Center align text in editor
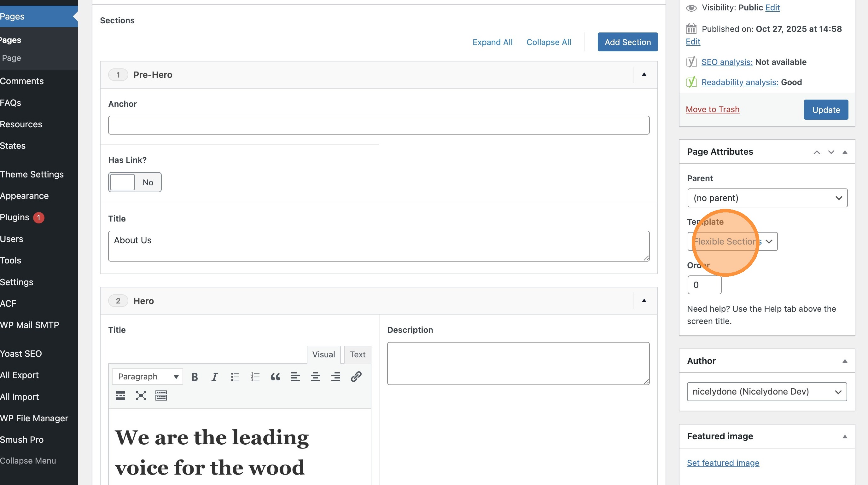The image size is (868, 485). [x=315, y=377]
